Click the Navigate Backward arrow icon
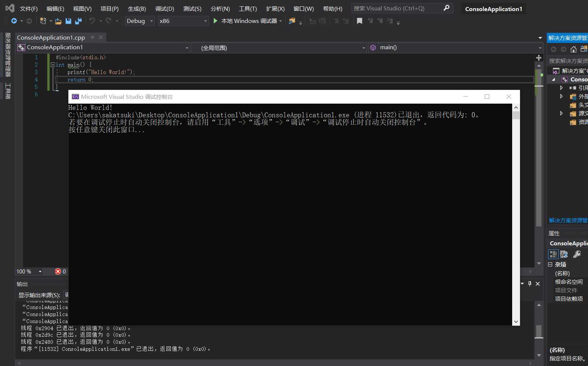 pyautogui.click(x=14, y=21)
